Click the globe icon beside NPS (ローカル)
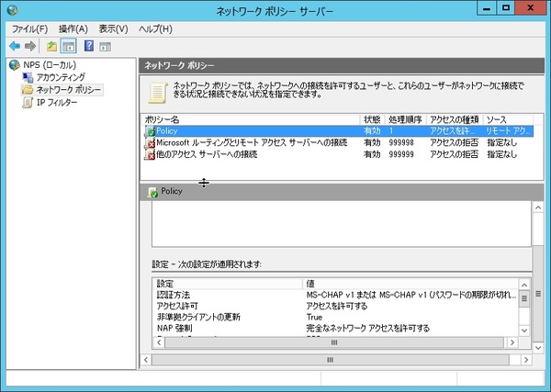The width and height of the screenshot is (551, 392). pos(15,65)
